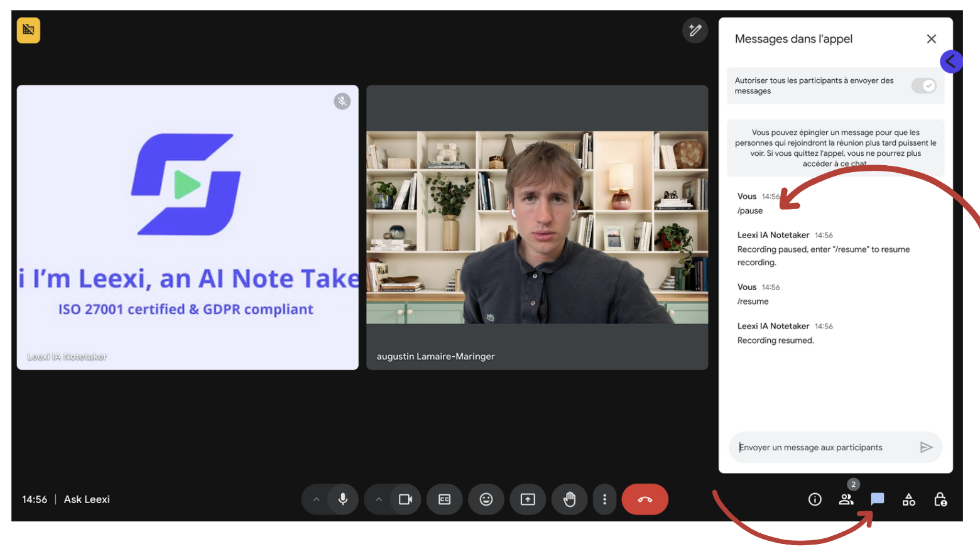
Task: Enable closed captions with the CC button
Action: (445, 499)
